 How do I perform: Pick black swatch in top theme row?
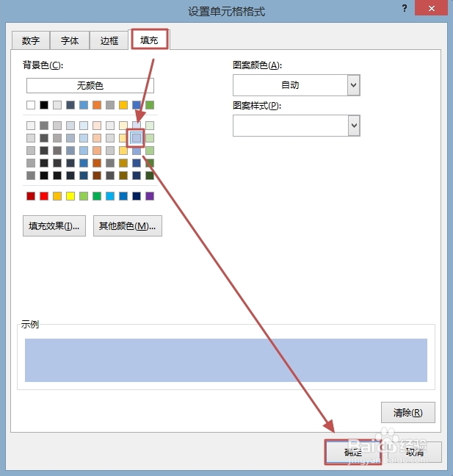[x=44, y=105]
